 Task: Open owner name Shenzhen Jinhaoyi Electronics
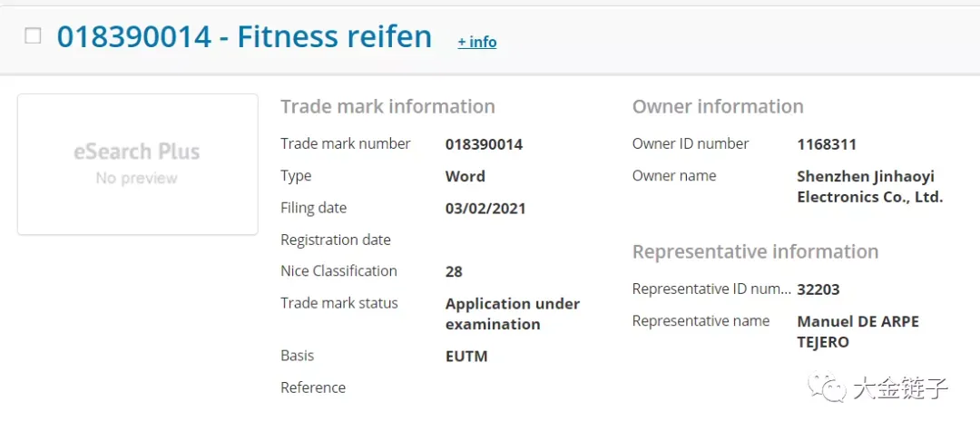[x=870, y=187]
